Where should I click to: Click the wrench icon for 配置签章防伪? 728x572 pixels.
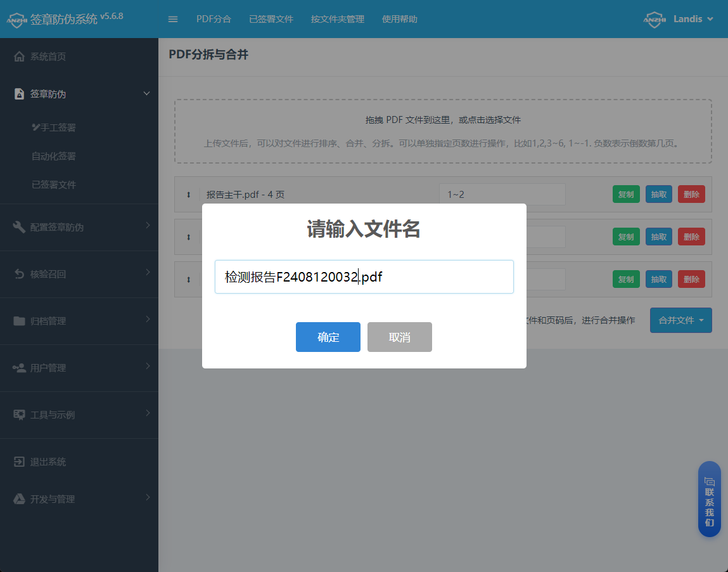19,227
